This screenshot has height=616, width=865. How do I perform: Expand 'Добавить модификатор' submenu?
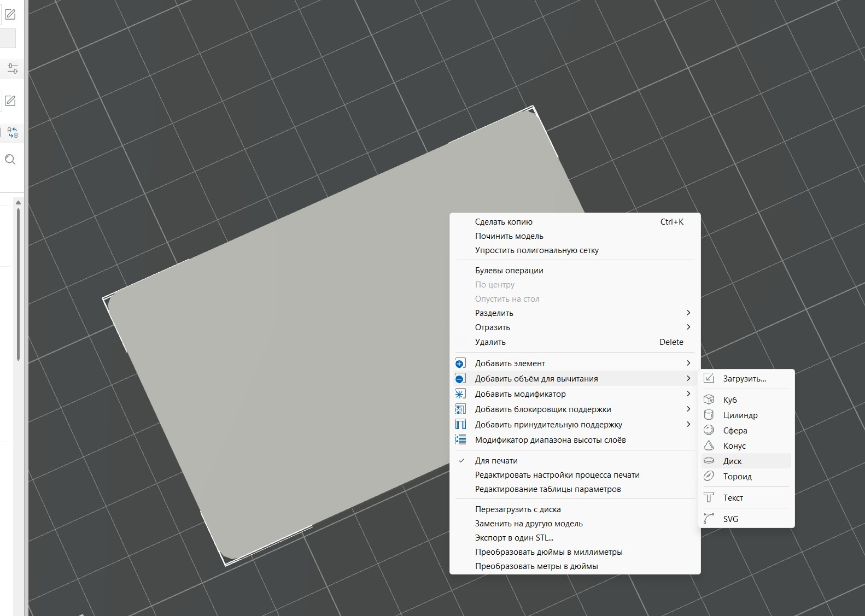[x=688, y=394]
